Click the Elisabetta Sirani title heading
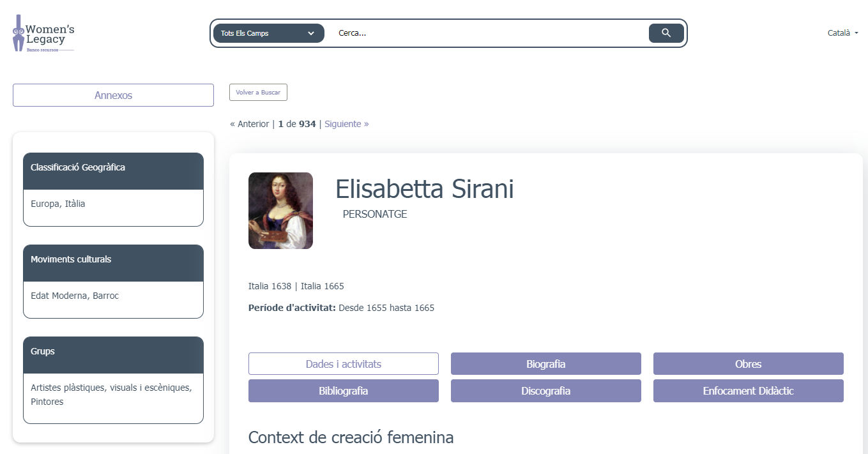The width and height of the screenshot is (868, 454). (424, 189)
